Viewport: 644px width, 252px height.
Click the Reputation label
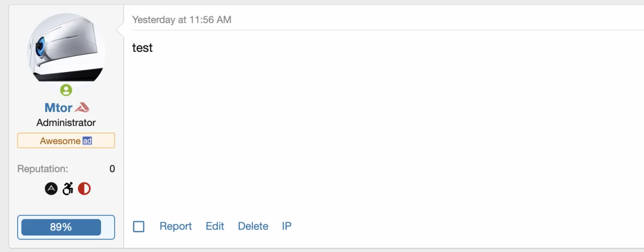(x=43, y=169)
